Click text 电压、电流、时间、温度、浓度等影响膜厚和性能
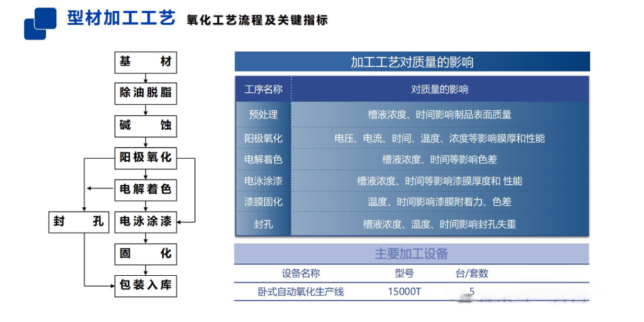Viewport: 644px width, 322px height. pos(440,138)
